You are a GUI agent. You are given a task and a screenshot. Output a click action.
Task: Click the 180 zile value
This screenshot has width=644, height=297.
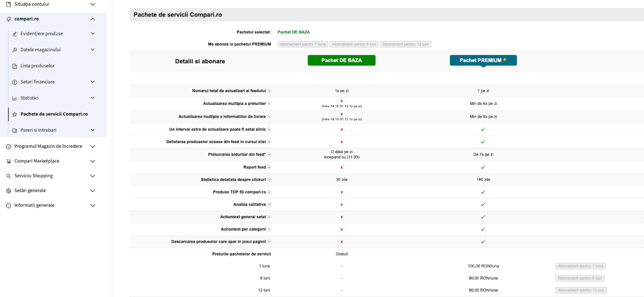(483, 180)
